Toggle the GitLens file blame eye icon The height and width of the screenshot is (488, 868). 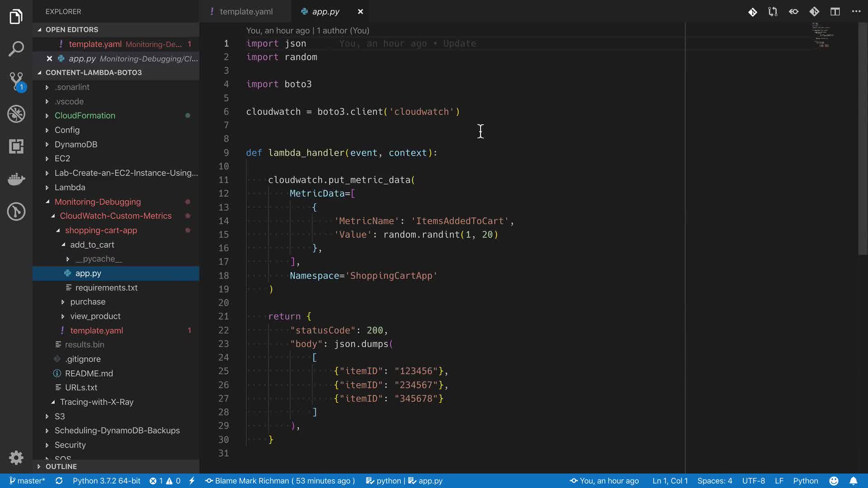pyautogui.click(x=793, y=12)
